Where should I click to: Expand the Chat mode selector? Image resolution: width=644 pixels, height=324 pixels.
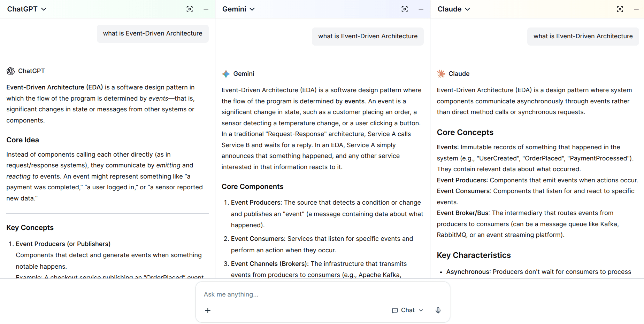pyautogui.click(x=407, y=310)
